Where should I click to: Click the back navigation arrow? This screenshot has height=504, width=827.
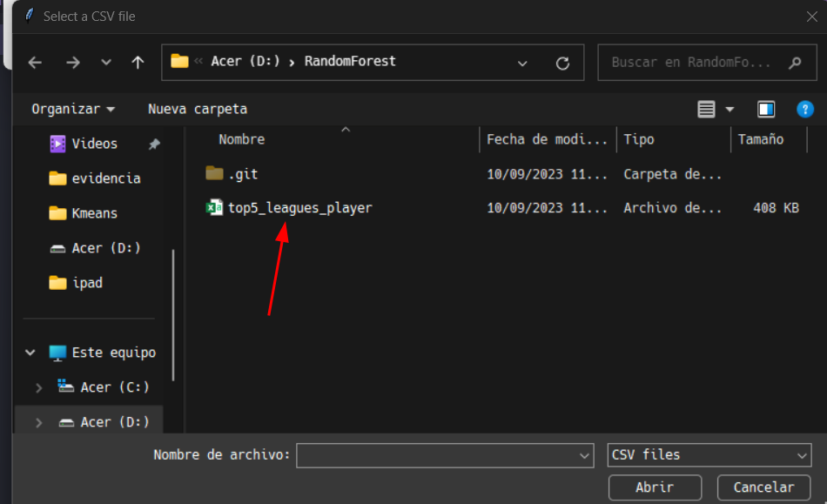[x=34, y=62]
